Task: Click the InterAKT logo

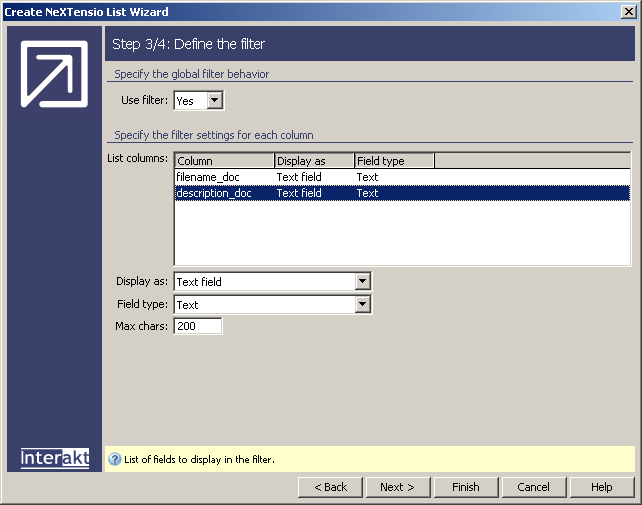Action: 55,458
